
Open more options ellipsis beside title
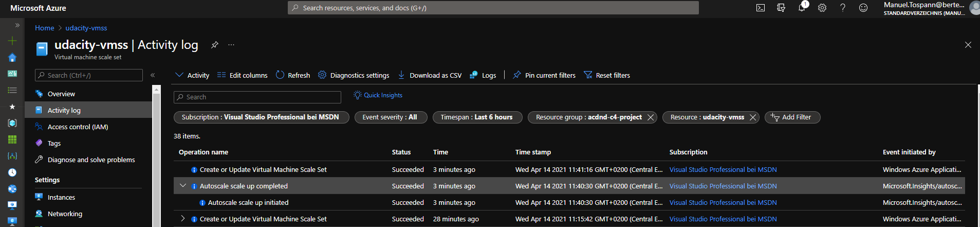click(231, 45)
